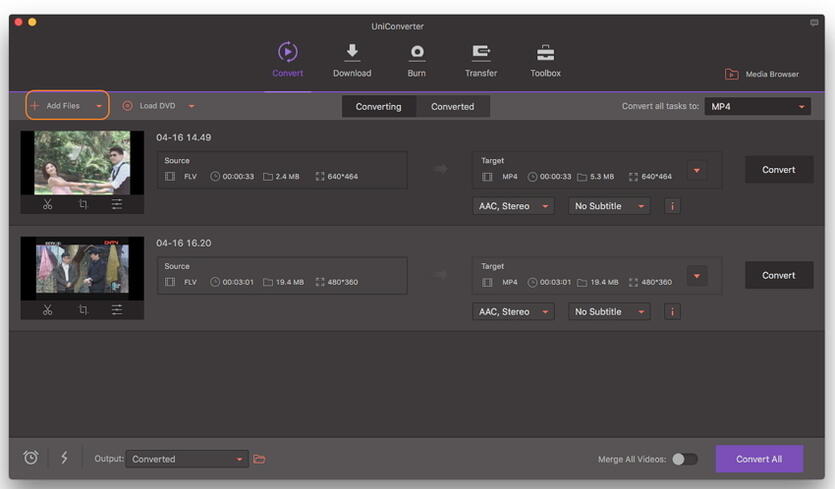The width and height of the screenshot is (835, 489).
Task: Open No Subtitle dropdown for 04-16 14.49
Action: click(x=609, y=206)
